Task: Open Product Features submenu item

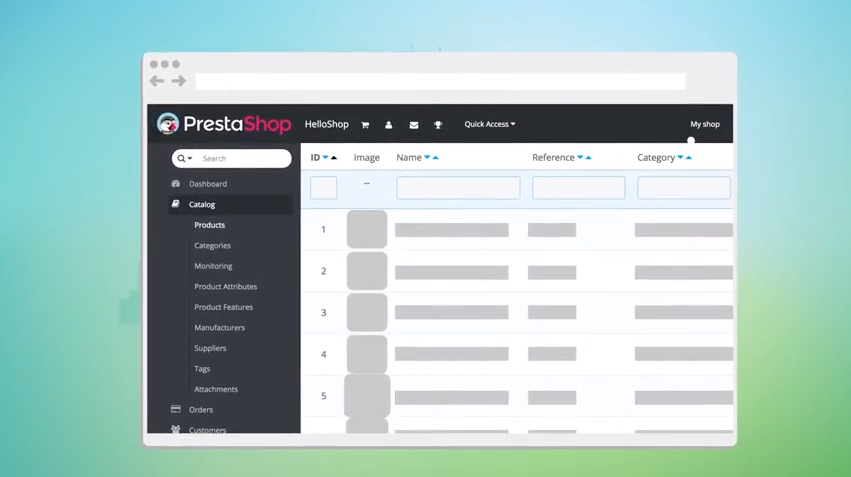Action: (x=224, y=307)
